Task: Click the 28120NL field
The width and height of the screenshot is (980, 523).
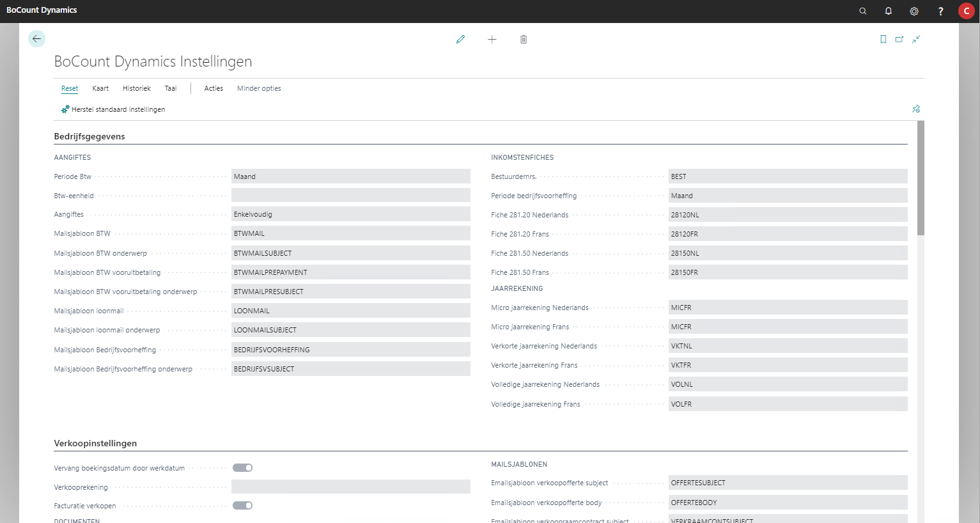Action: click(788, 215)
